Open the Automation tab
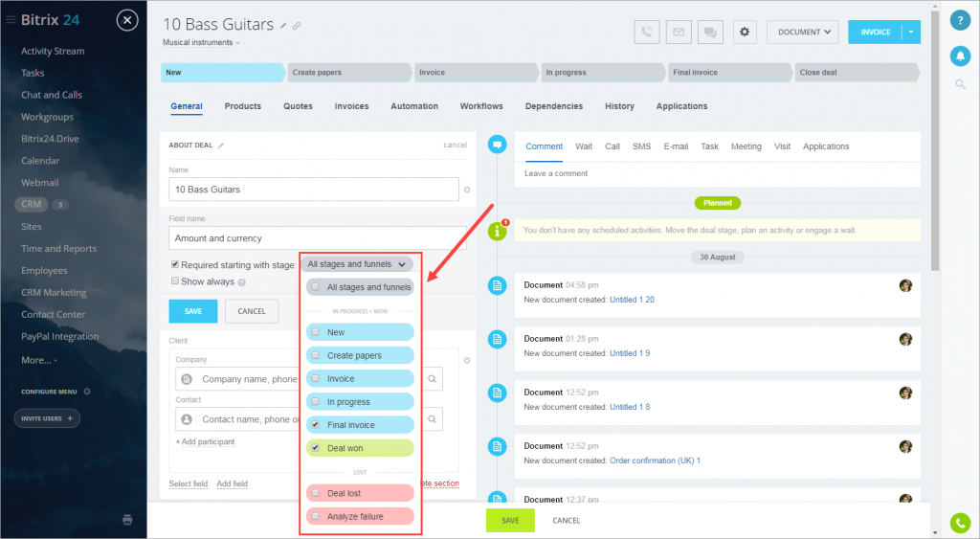The width and height of the screenshot is (980, 539). point(414,106)
